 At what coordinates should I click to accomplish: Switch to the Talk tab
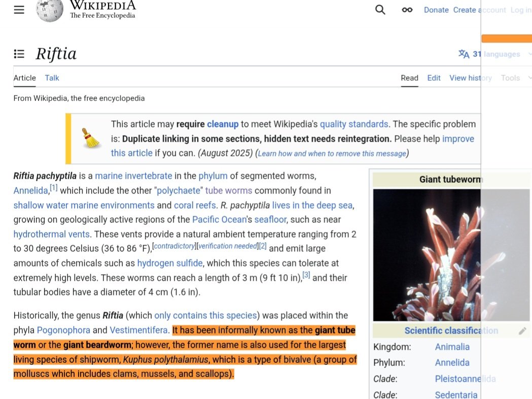51,78
